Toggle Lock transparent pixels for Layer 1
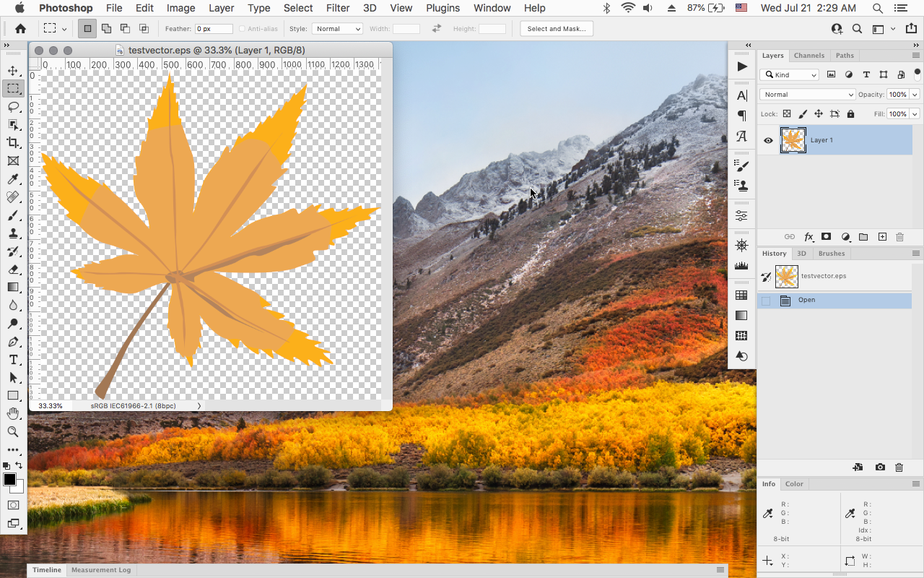Image resolution: width=924 pixels, height=578 pixels. (786, 113)
